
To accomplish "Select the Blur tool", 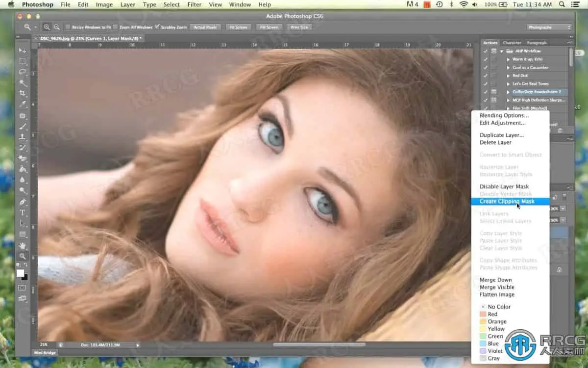I will pyautogui.click(x=23, y=180).
